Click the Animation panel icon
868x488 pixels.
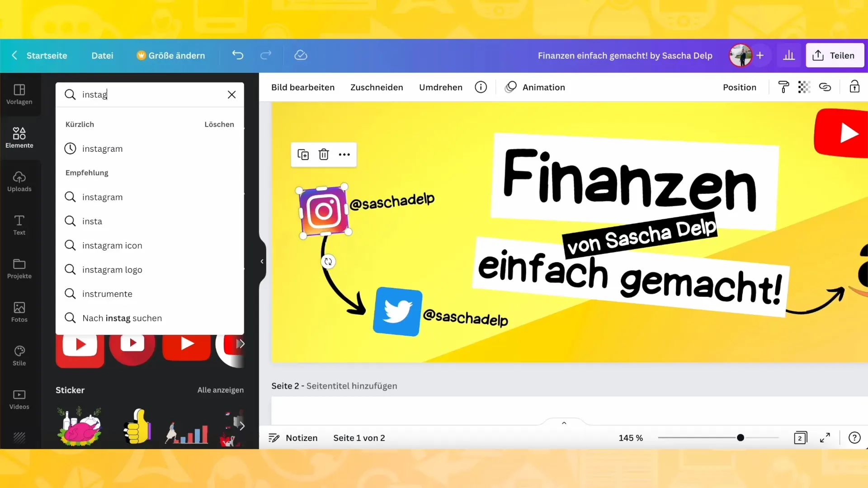point(510,88)
